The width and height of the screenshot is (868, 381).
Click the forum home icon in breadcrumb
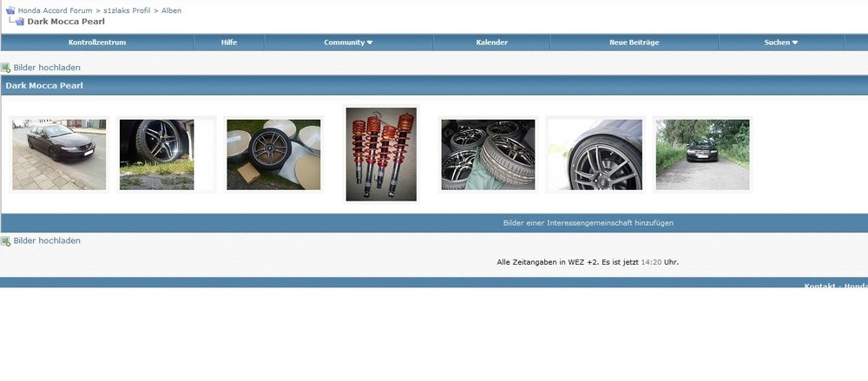(x=9, y=10)
